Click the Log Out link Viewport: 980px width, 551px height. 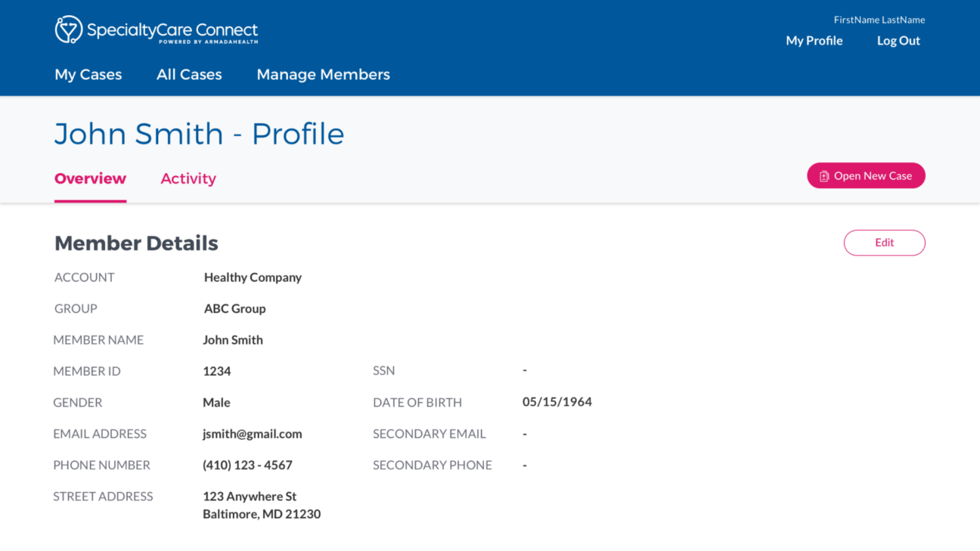(898, 41)
